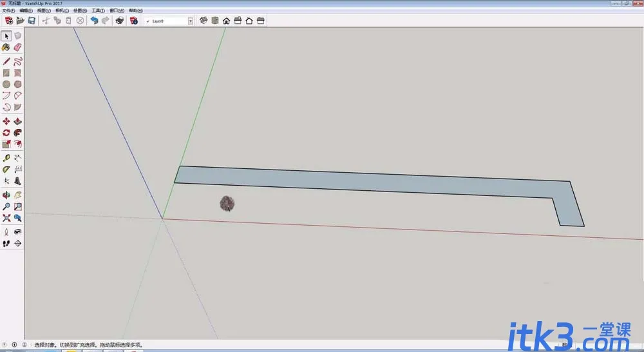
Task: Expand the Layer0 layer dropdown
Action: pyautogui.click(x=191, y=21)
